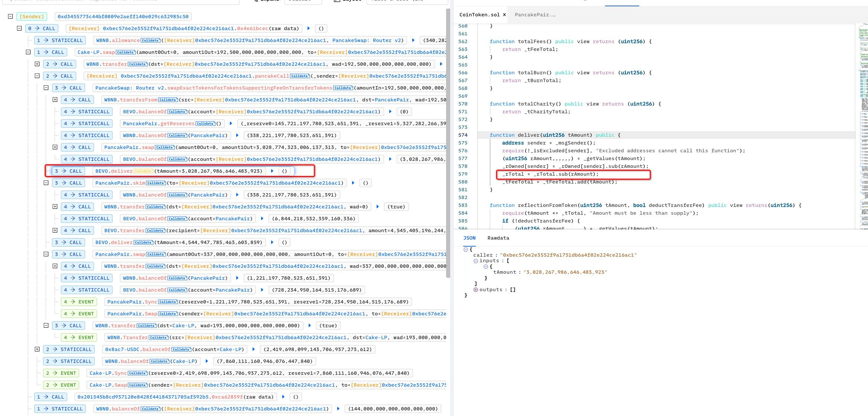Click Calldata badge on WBNB.allowance call
The image size is (868, 416).
pos(150,40)
